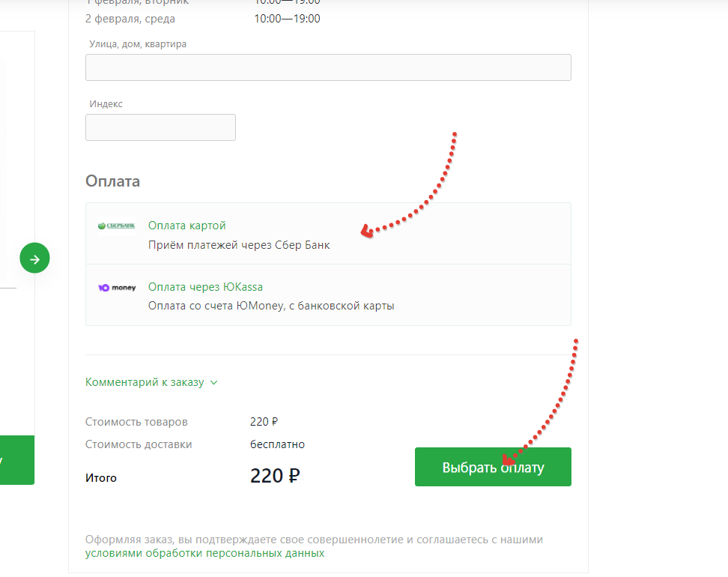Open условиями обработки персональных данных link

[x=204, y=553]
